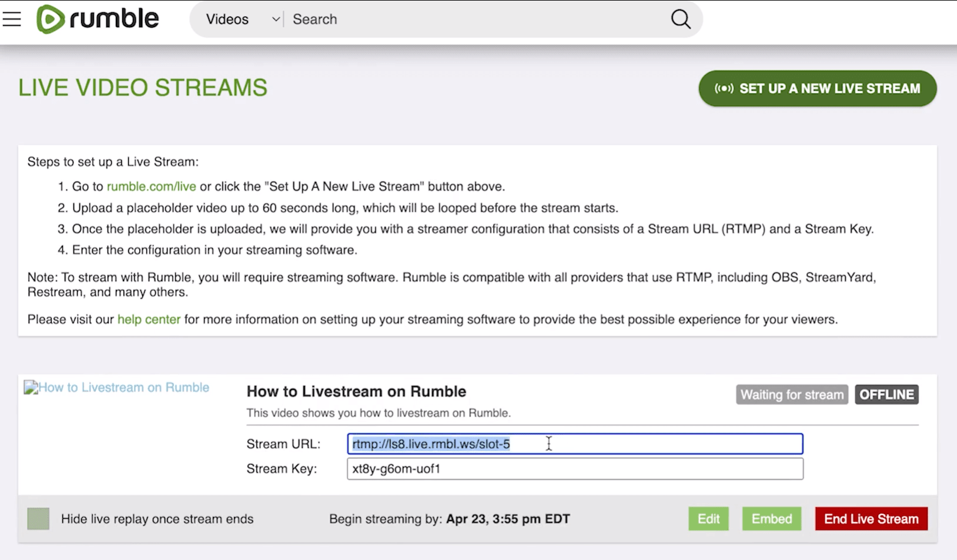Click the Edit button
Viewport: 957px width, 560px height.
(x=708, y=519)
